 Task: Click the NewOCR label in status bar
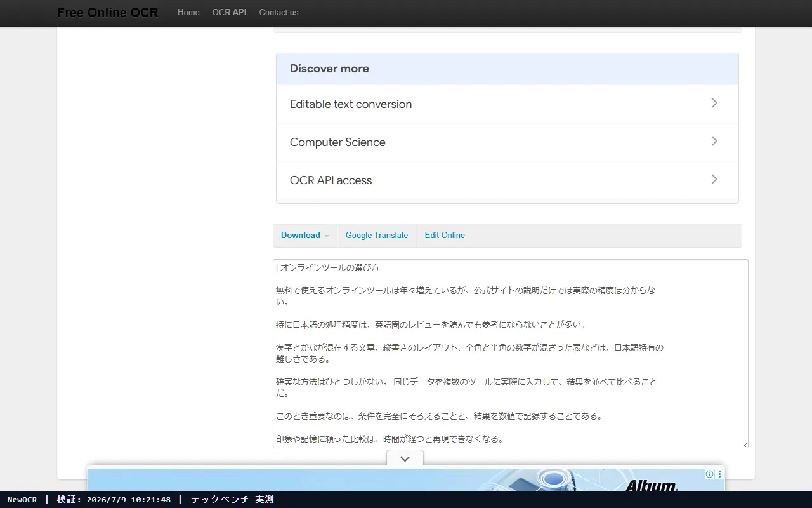(22, 500)
